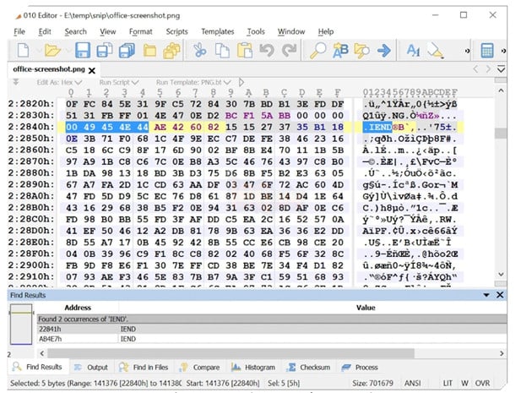Close the Find Results panel
Image resolution: width=532 pixels, height=393 pixels.
(x=500, y=295)
